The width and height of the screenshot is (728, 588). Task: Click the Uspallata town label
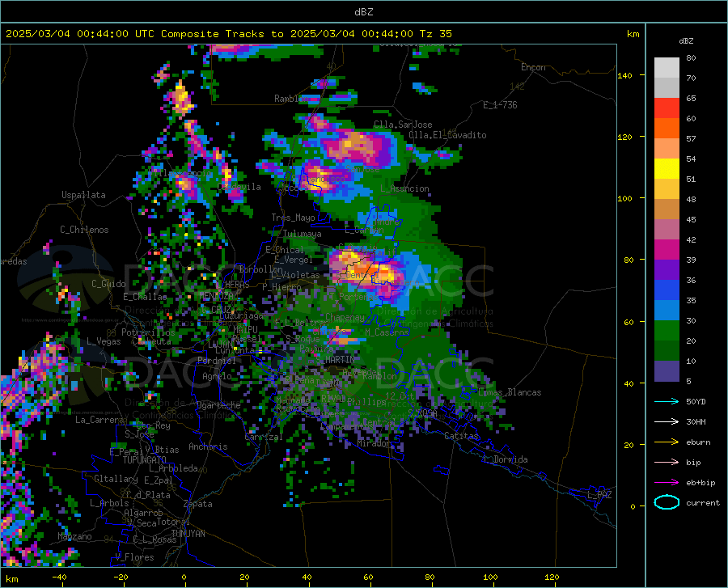tap(83, 195)
